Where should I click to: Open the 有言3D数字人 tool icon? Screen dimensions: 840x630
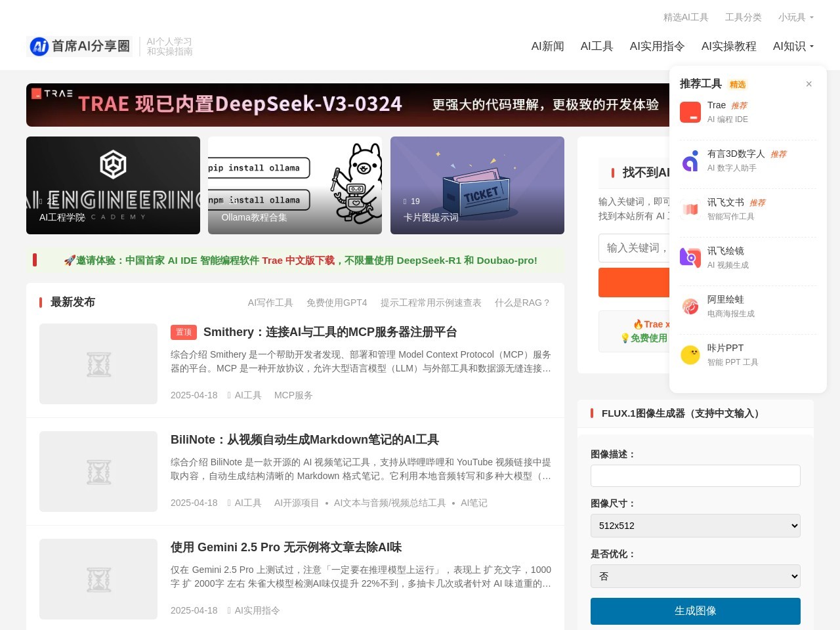pos(690,161)
